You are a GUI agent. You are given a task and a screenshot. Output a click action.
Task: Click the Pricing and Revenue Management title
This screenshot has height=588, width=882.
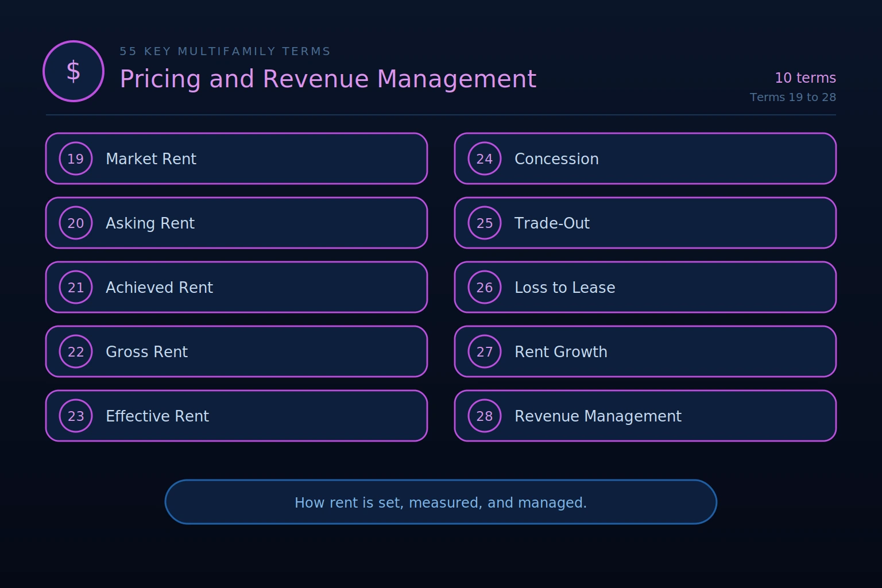tap(328, 79)
